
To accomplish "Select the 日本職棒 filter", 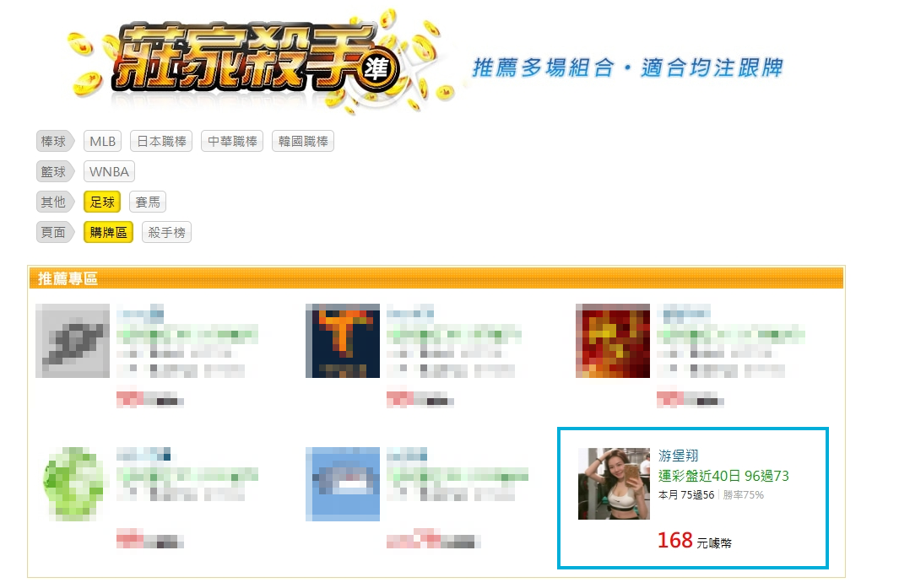I will pos(161,141).
